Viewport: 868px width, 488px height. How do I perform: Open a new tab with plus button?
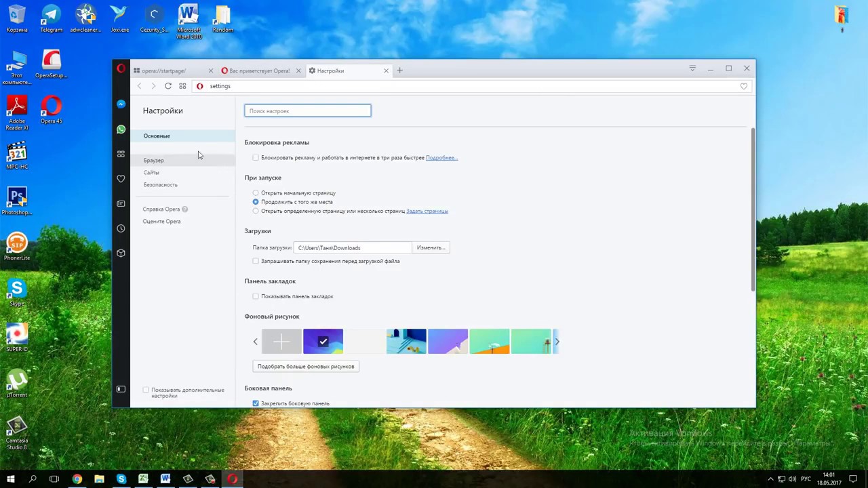[x=399, y=70]
